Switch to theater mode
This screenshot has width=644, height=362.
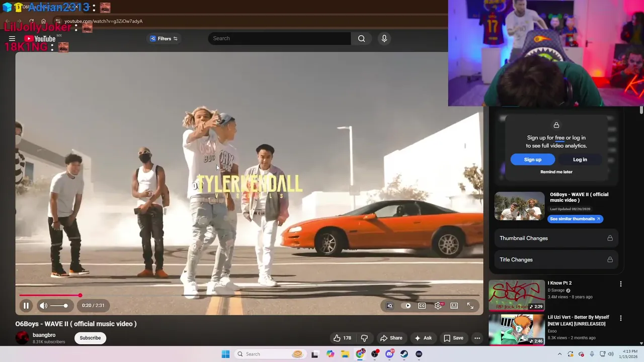454,306
